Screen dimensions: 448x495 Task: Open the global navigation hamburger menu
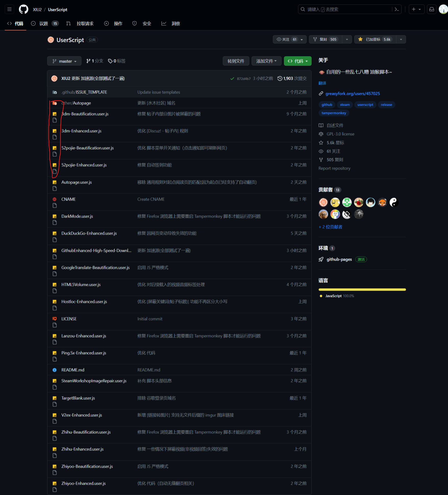coord(9,9)
